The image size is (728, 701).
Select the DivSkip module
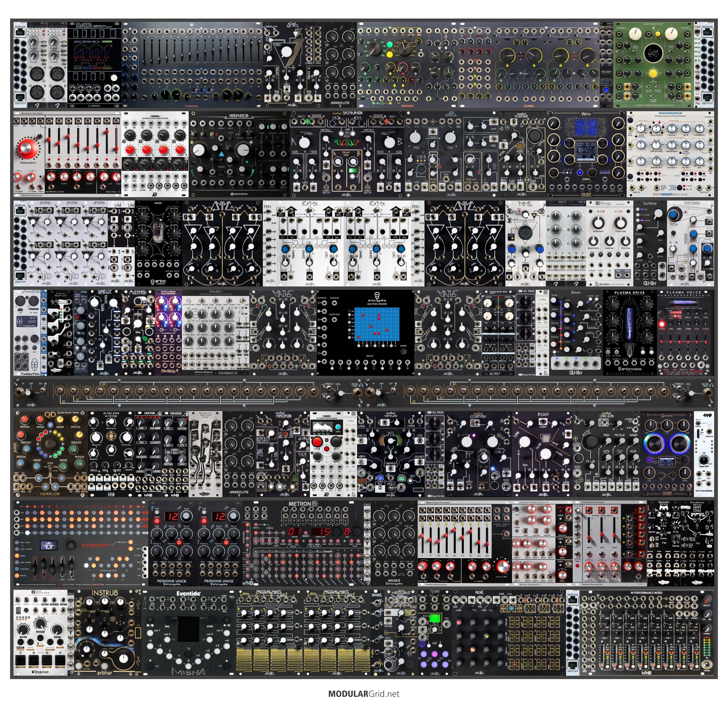168,333
